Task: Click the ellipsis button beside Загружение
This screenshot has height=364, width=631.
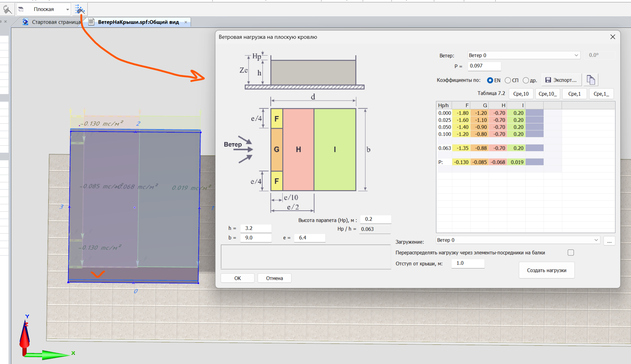Action: point(609,241)
